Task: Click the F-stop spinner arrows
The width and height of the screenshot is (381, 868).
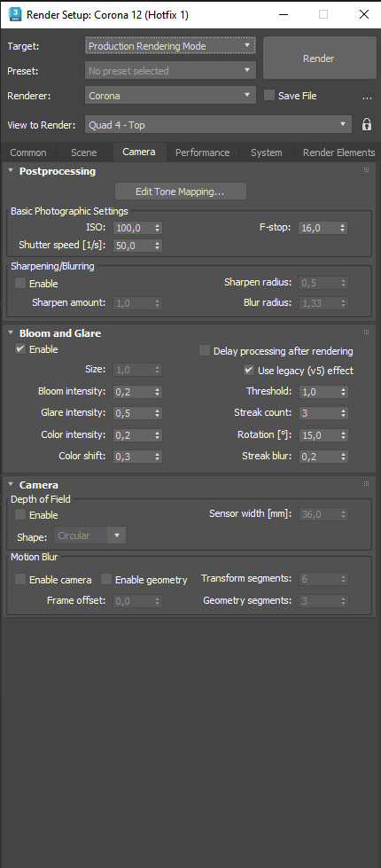Action: [343, 228]
